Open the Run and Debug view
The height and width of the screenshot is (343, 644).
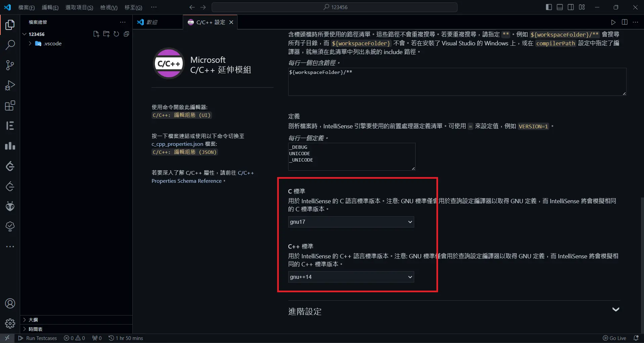10,85
